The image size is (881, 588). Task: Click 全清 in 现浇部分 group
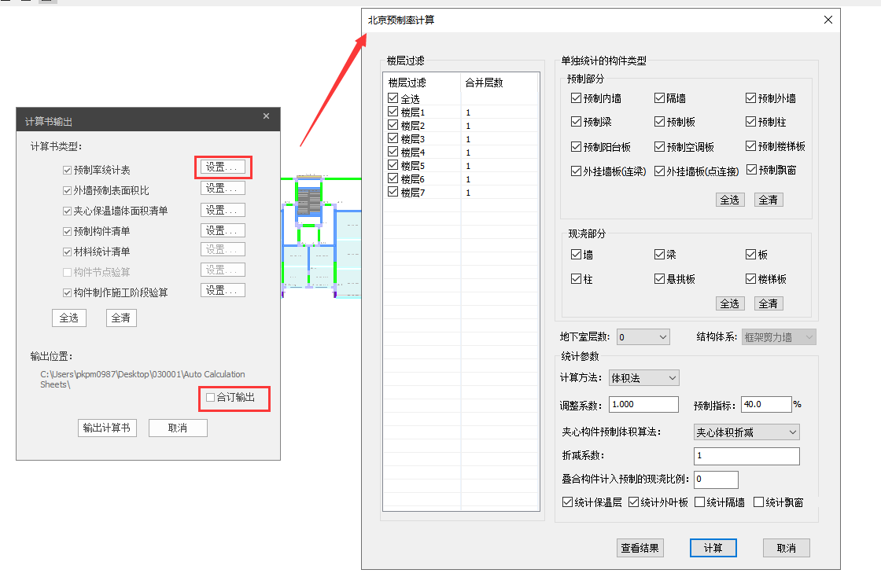pyautogui.click(x=768, y=304)
